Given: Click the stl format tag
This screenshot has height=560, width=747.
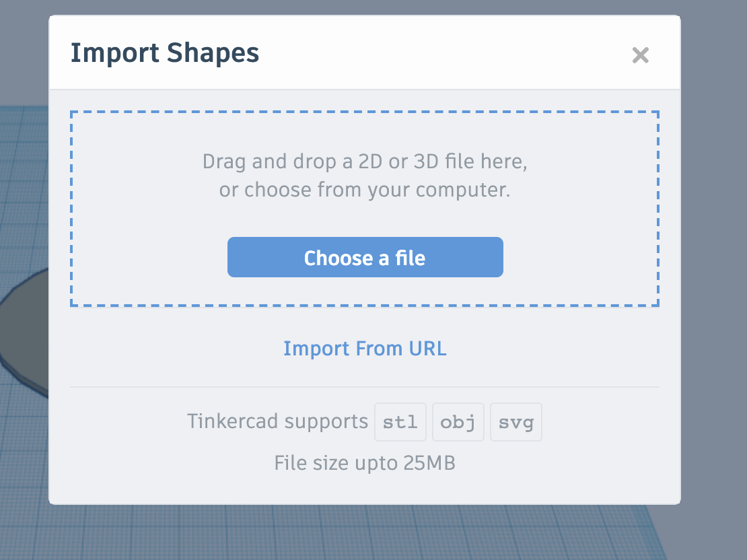Looking at the screenshot, I should point(400,423).
